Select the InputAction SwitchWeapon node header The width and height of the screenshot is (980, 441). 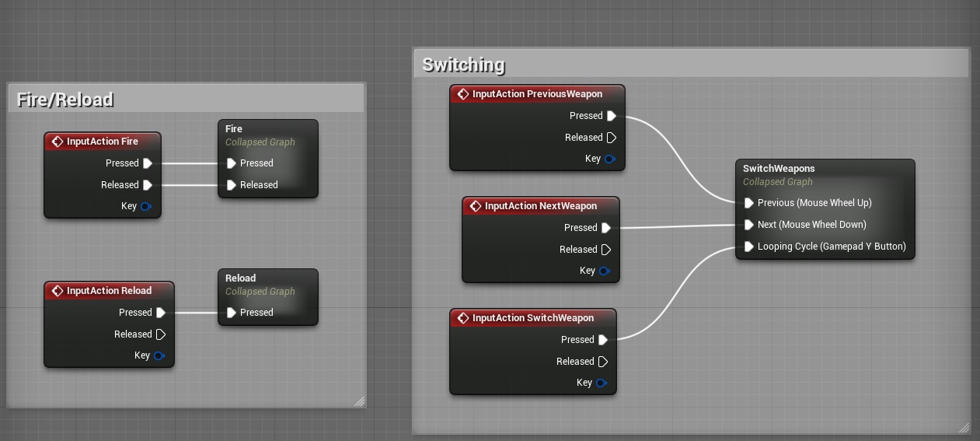click(532, 318)
